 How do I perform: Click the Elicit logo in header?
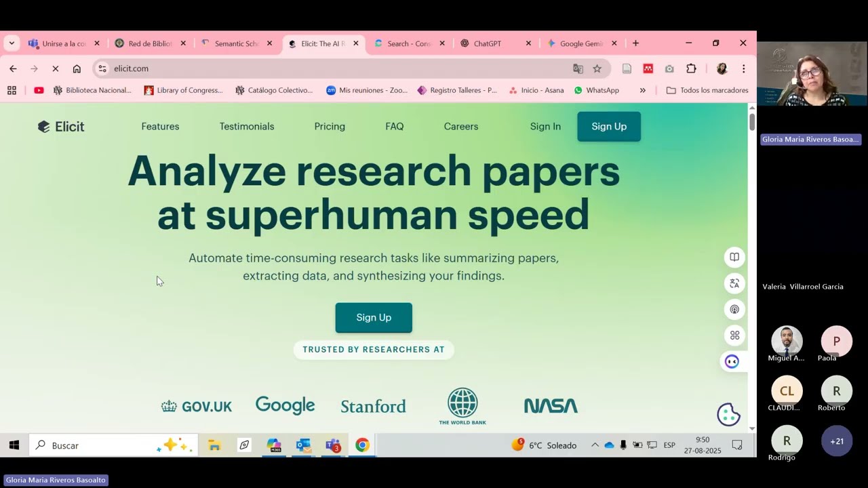61,127
